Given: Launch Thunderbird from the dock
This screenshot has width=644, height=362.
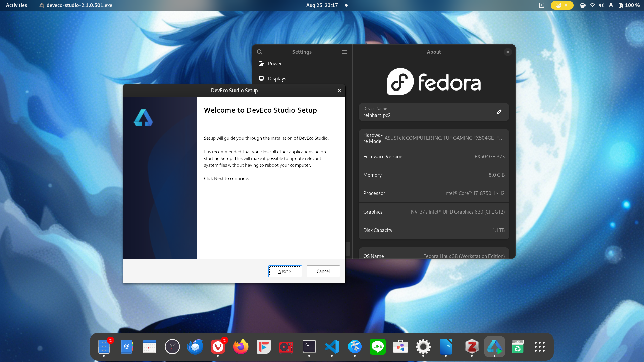Looking at the screenshot, I should click(x=195, y=347).
